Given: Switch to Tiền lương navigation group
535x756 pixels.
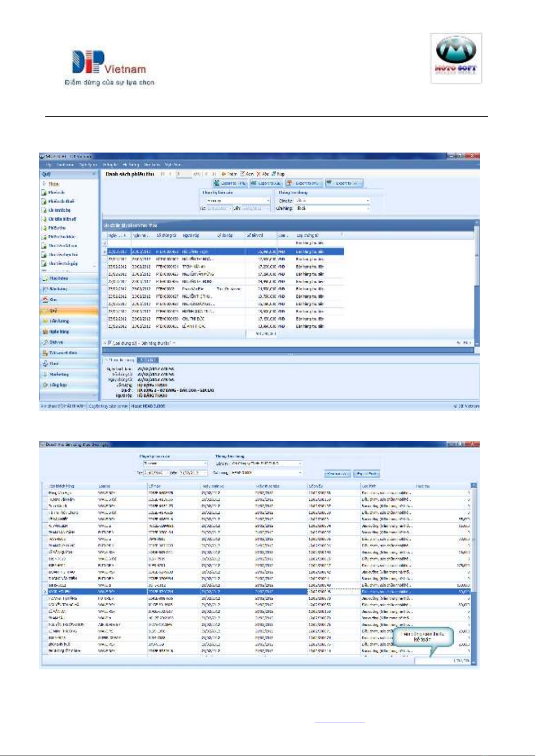Looking at the screenshot, I should click(x=69, y=321).
